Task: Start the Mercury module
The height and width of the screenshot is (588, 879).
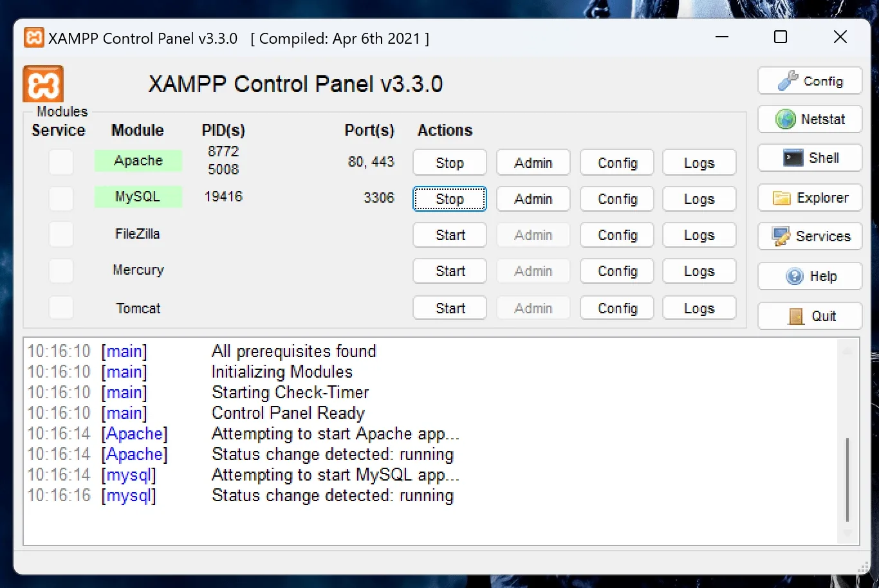Action: pos(449,271)
